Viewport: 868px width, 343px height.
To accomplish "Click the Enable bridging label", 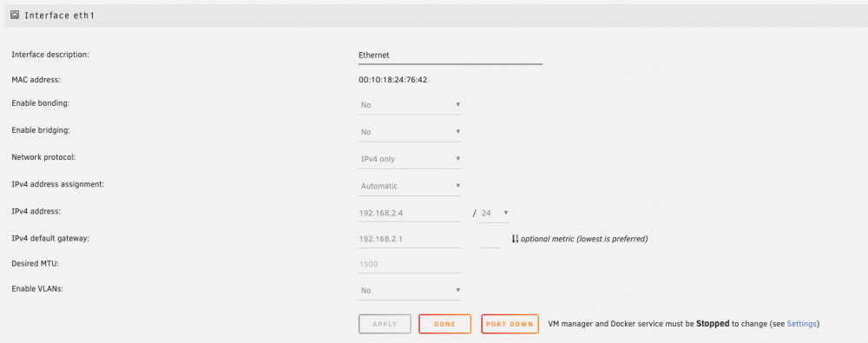I will [x=41, y=130].
